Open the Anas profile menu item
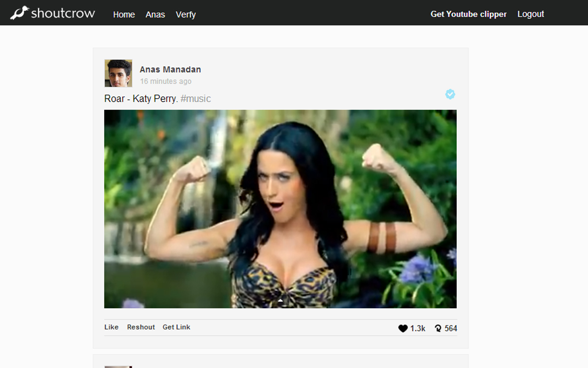The image size is (588, 368). tap(155, 15)
